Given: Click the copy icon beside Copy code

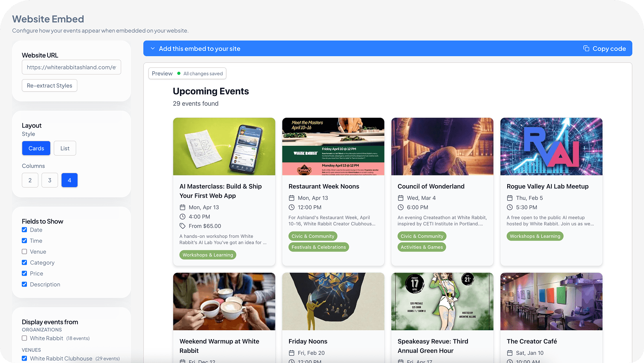Looking at the screenshot, I should coord(586,48).
